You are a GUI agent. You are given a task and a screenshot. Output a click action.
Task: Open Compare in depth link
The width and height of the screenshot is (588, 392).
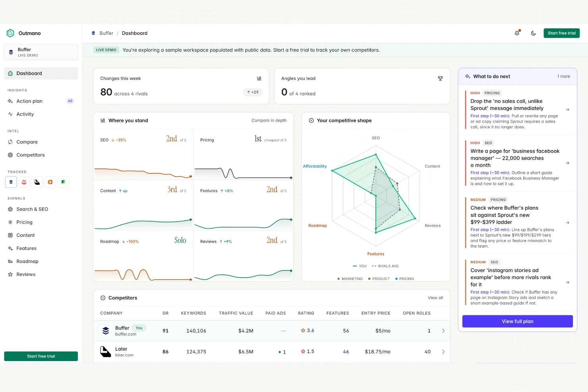269,120
